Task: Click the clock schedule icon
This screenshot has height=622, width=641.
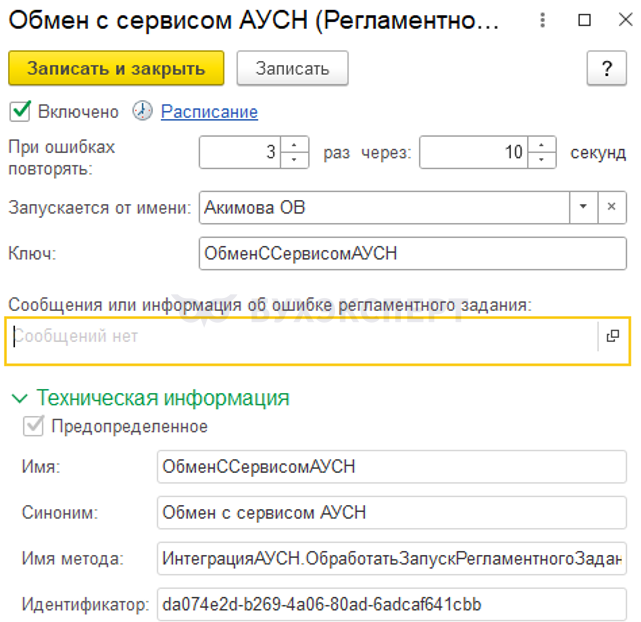Action: 142,111
